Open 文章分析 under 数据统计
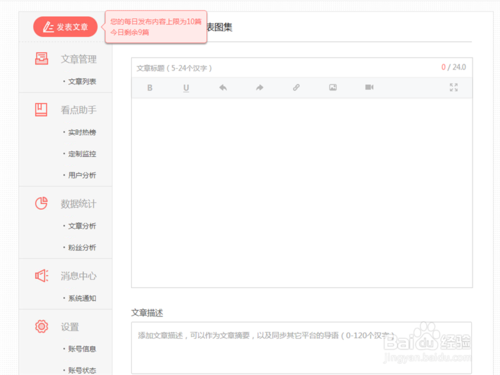The image size is (500, 375). [x=82, y=226]
